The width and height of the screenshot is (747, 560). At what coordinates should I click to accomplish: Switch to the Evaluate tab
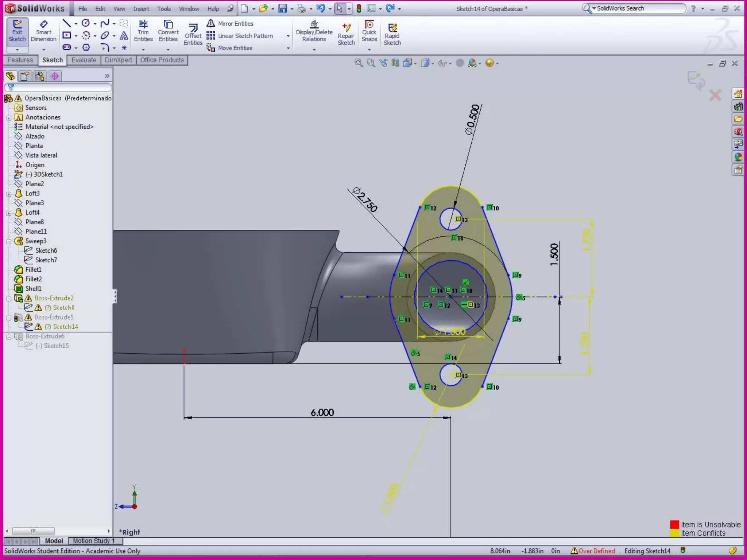coord(84,60)
